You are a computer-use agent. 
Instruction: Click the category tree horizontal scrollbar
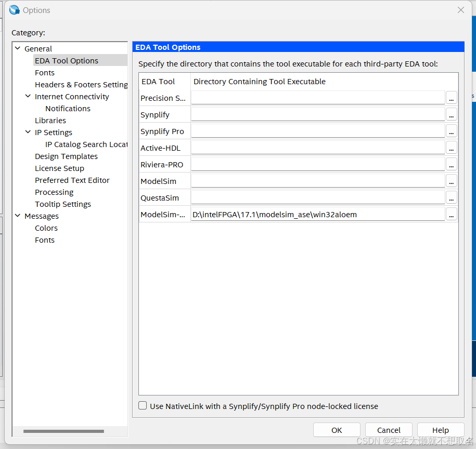[63, 431]
